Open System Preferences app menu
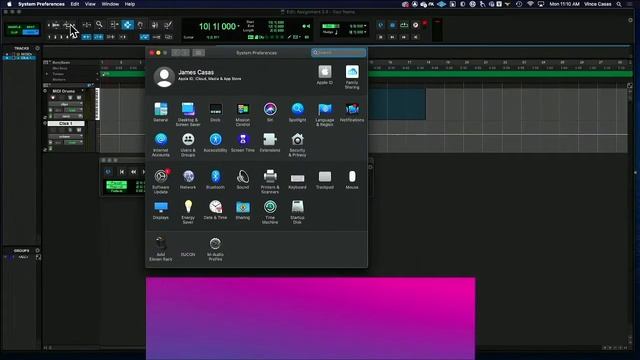The image size is (640, 360). tap(41, 4)
